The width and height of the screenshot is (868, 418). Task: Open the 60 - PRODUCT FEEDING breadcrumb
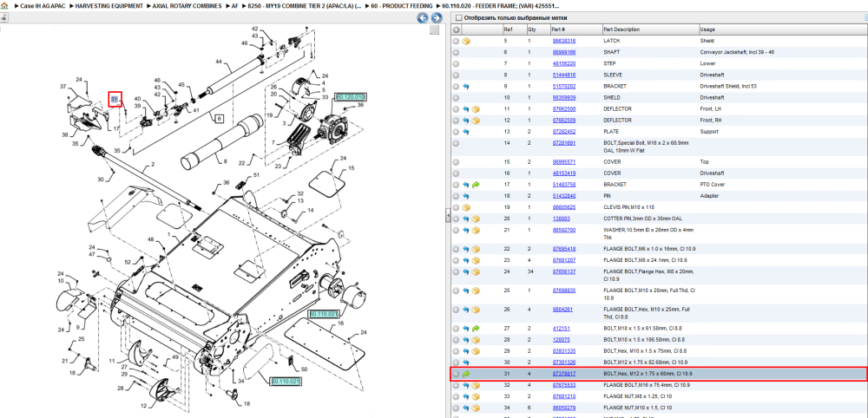[402, 5]
